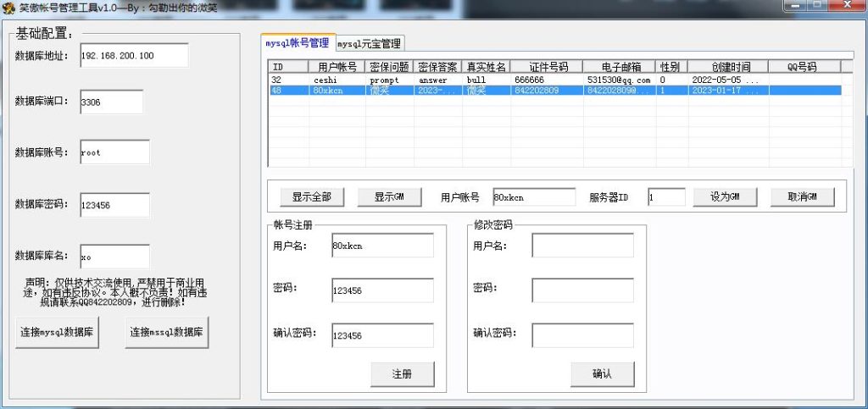Focus the 确认密码 field in 修改密码
The image size is (868, 409).
coord(583,335)
